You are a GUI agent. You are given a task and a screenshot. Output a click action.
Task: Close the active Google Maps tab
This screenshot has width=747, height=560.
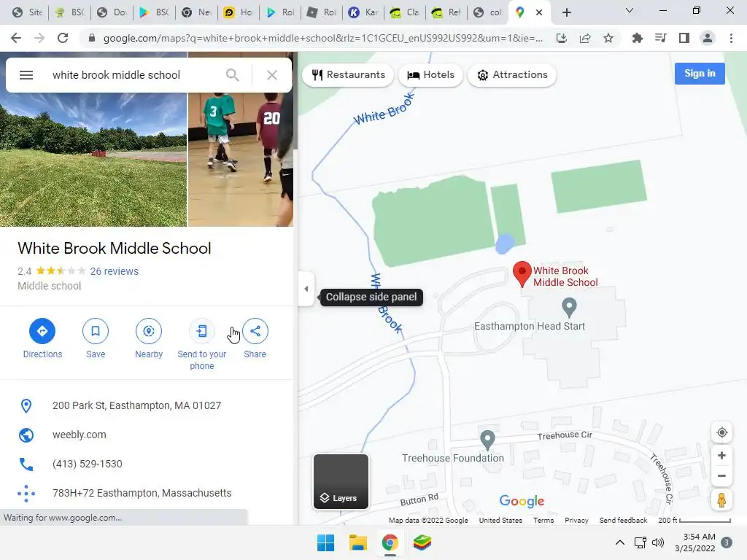click(x=539, y=12)
